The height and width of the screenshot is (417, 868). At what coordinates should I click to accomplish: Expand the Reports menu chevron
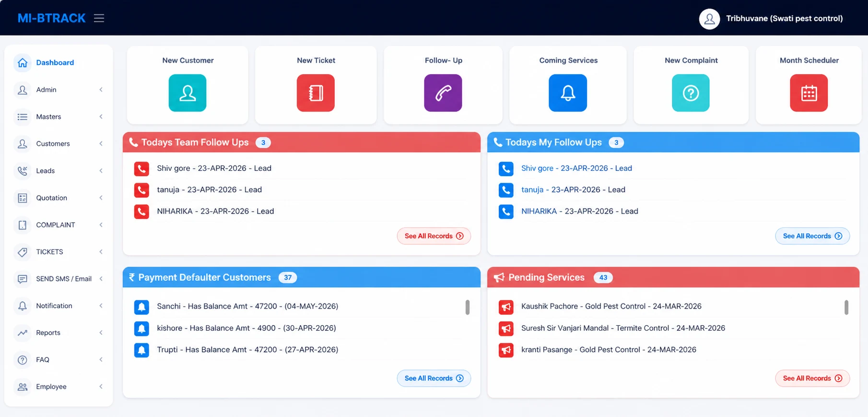(x=101, y=333)
